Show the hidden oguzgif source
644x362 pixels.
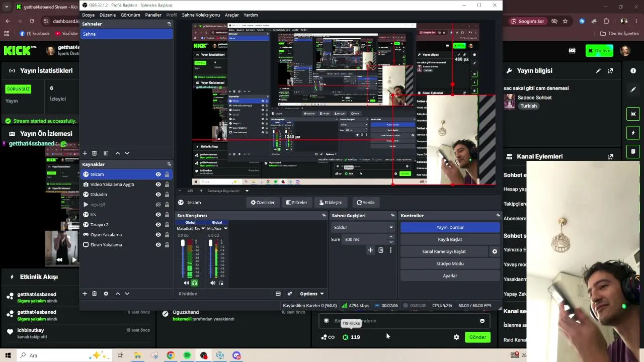click(158, 205)
